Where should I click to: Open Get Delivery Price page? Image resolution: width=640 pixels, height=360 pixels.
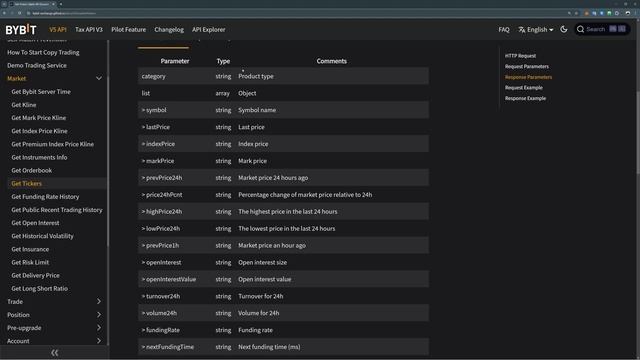pos(35,275)
